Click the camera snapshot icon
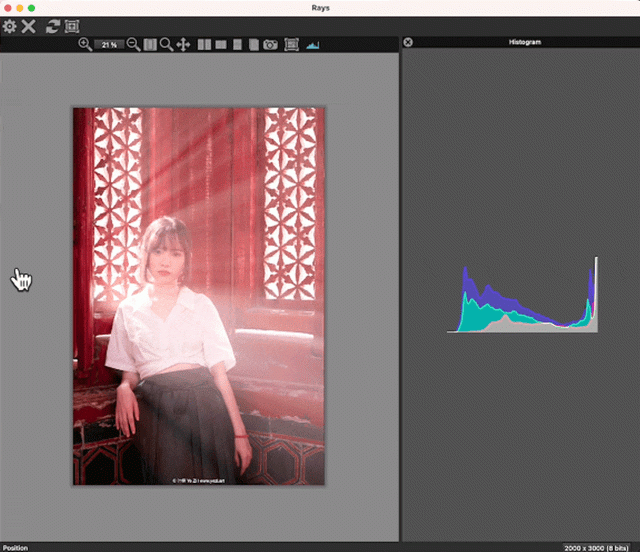The width and height of the screenshot is (640, 552). pyautogui.click(x=270, y=45)
